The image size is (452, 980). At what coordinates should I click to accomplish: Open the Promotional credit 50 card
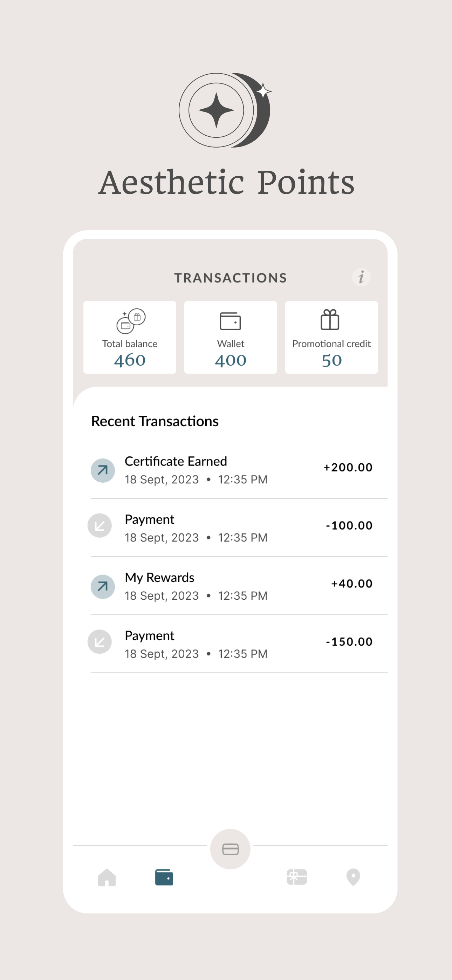tap(331, 337)
